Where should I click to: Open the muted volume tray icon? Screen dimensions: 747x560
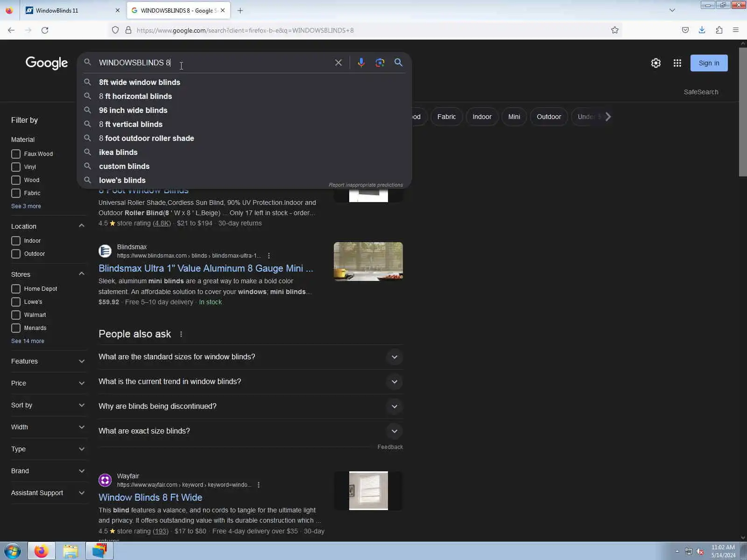point(700,552)
